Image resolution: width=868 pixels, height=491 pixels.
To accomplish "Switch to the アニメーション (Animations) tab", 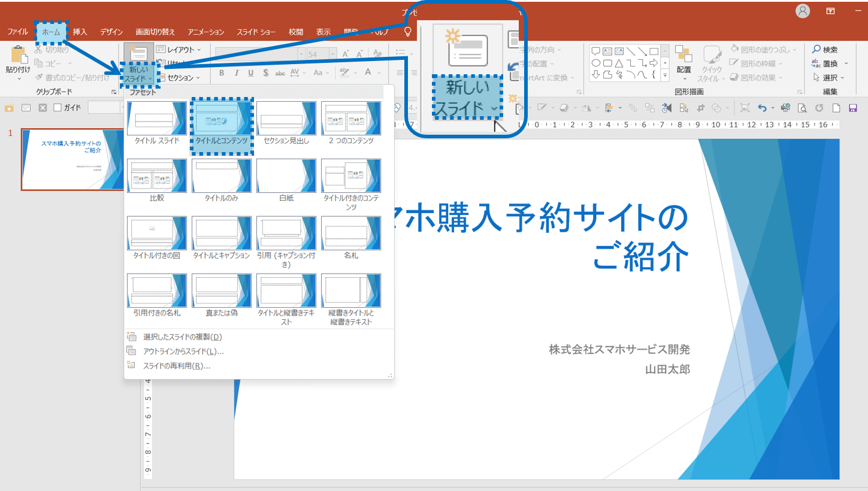I will 205,32.
